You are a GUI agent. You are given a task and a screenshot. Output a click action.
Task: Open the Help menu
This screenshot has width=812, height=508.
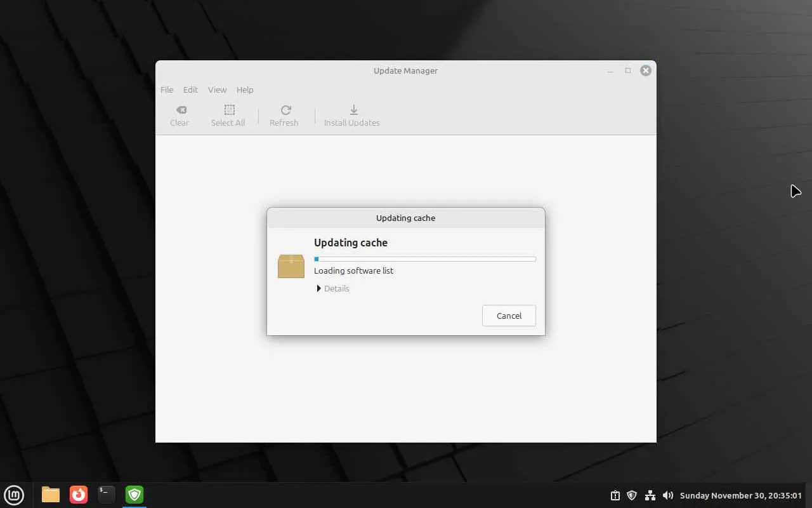[x=245, y=90]
